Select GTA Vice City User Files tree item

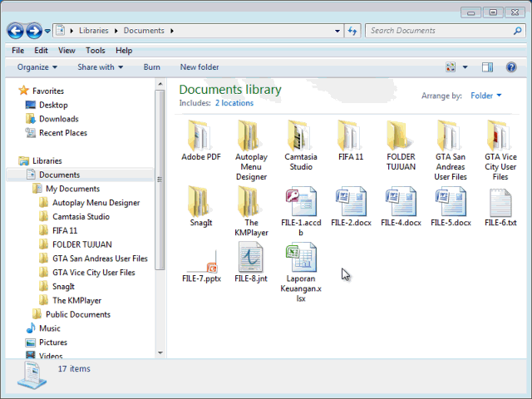tap(86, 273)
